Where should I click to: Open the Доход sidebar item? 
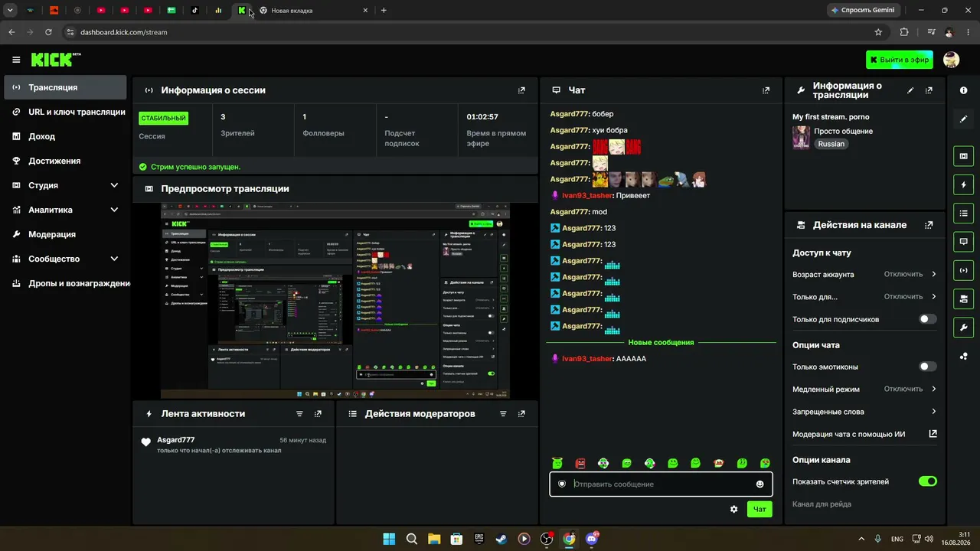pyautogui.click(x=65, y=136)
